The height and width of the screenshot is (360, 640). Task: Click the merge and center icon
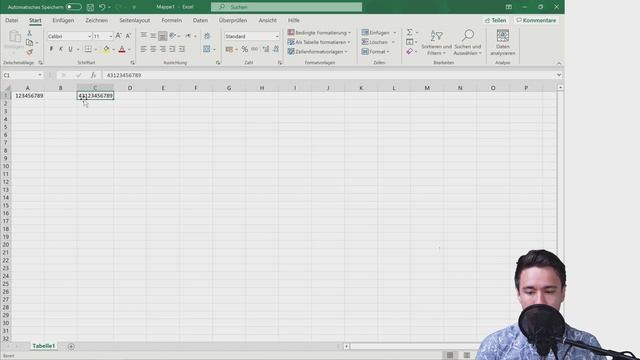click(x=207, y=49)
